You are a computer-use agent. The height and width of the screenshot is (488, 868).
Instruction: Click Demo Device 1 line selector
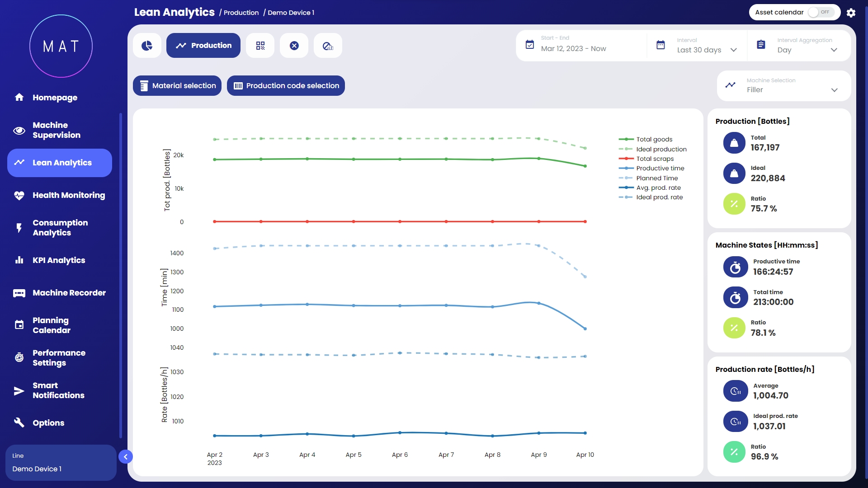click(x=61, y=463)
